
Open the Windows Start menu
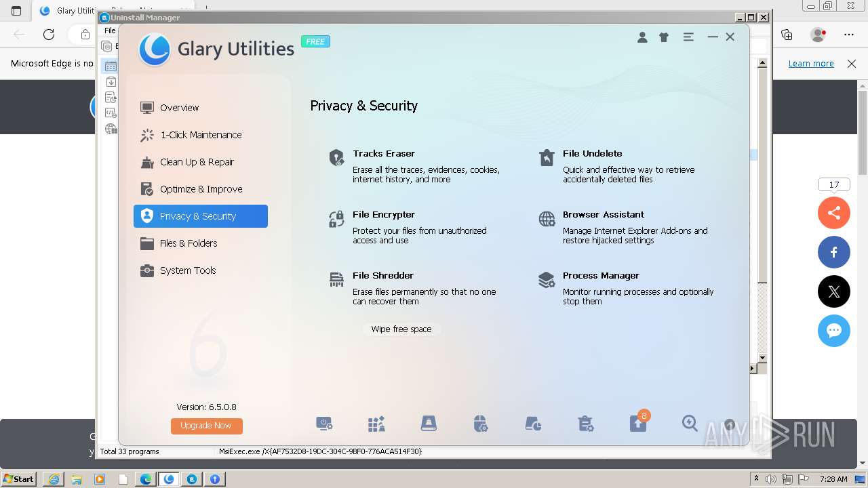[x=19, y=479]
